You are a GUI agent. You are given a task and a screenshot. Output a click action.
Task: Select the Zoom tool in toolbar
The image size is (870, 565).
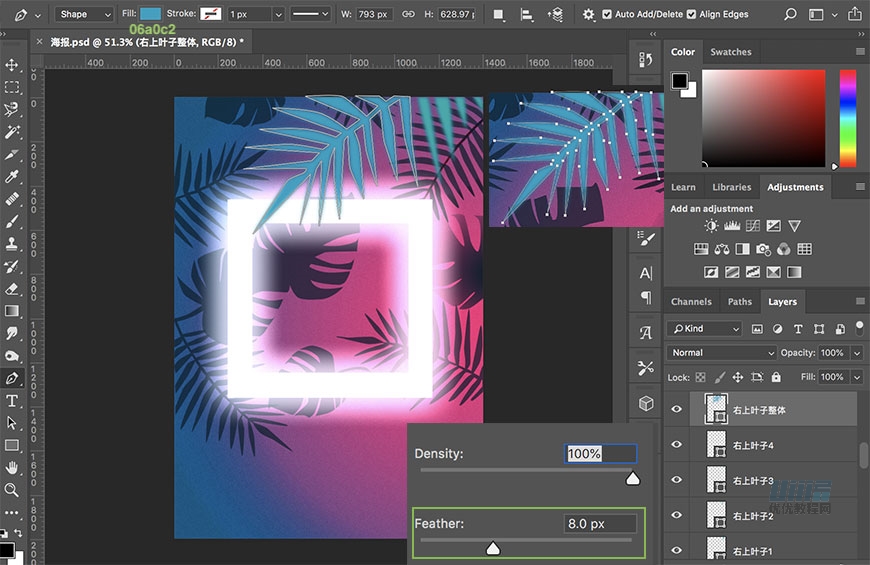[12, 490]
